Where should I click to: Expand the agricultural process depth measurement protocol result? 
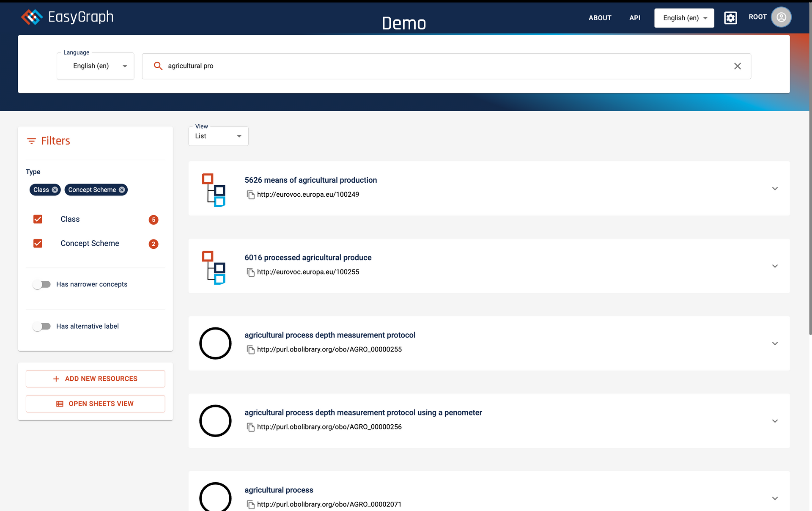(x=774, y=343)
